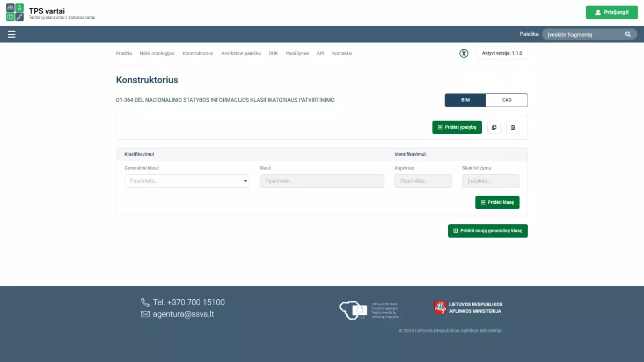Open accessibility options via the accessibility icon
The image size is (644, 362).
pyautogui.click(x=464, y=53)
